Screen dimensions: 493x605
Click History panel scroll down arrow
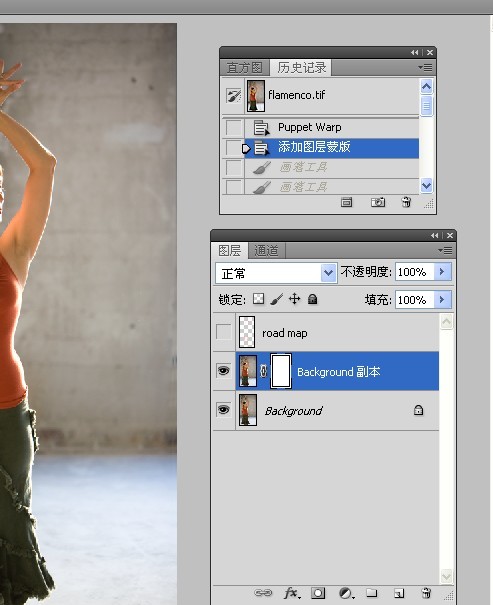tap(426, 186)
